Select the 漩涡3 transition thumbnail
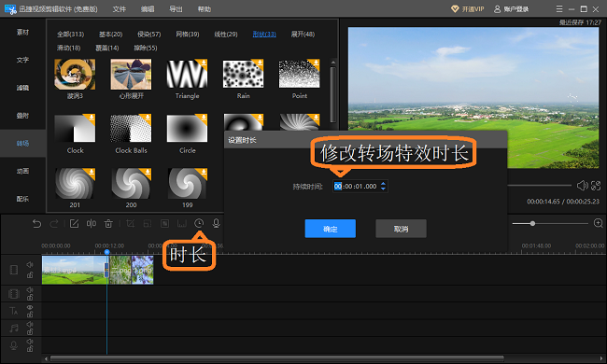Viewport: 607px width, 364px height. [75, 75]
